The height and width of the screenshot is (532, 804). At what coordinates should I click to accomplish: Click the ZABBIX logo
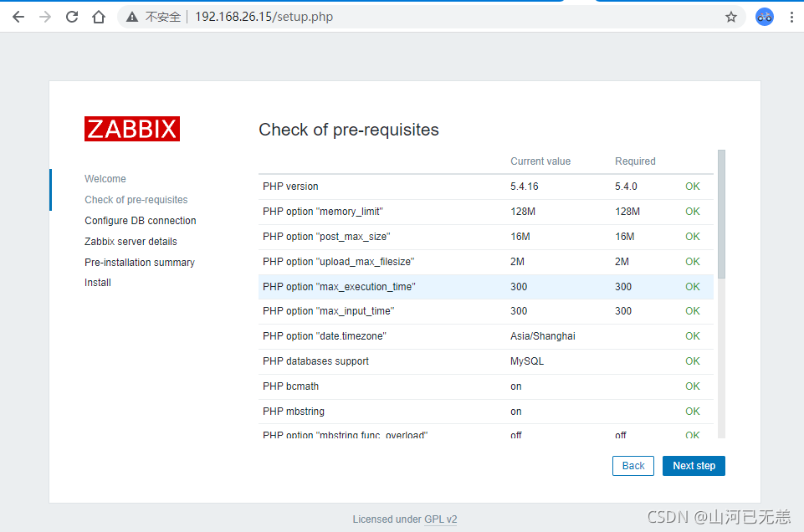[x=132, y=129]
